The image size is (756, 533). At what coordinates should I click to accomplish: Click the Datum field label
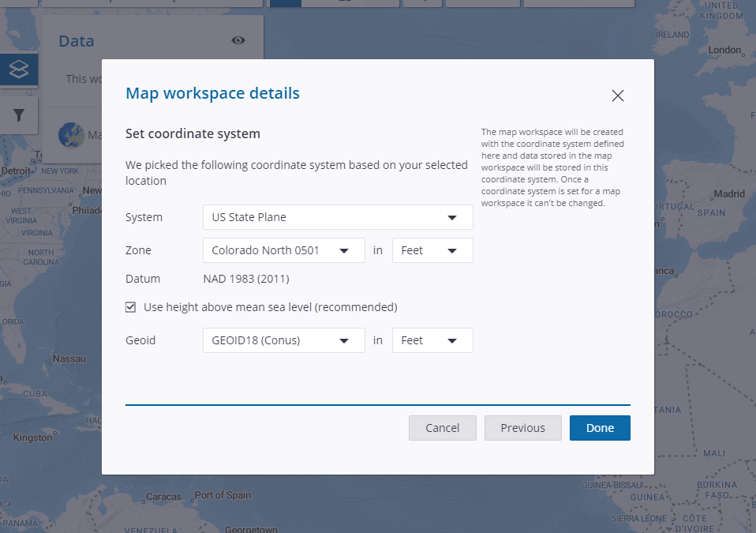pos(143,279)
